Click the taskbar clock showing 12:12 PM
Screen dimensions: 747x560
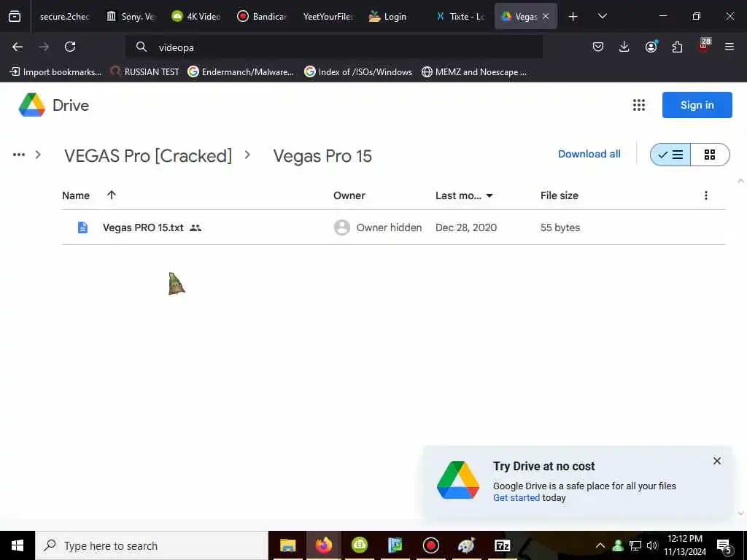point(684,545)
